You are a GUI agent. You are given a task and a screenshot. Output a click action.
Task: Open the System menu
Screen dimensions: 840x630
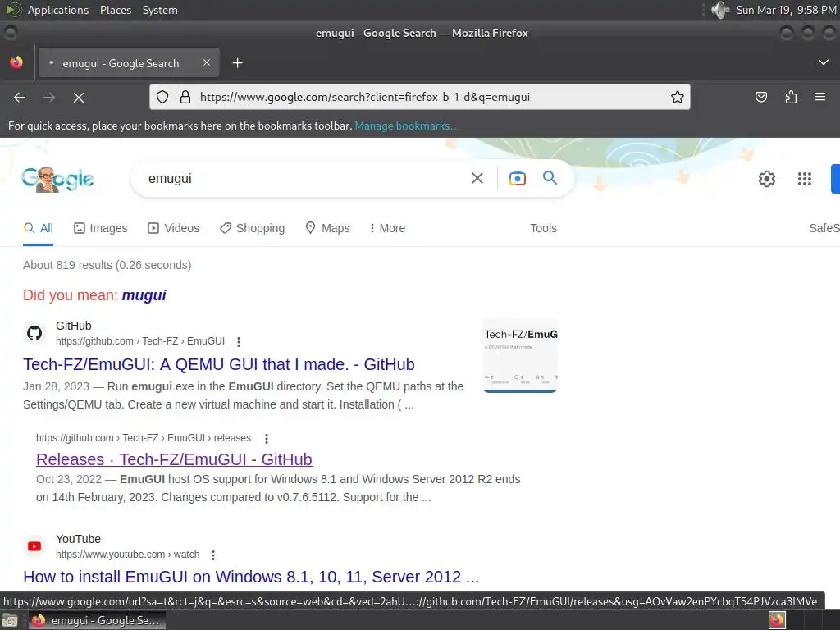(x=160, y=10)
